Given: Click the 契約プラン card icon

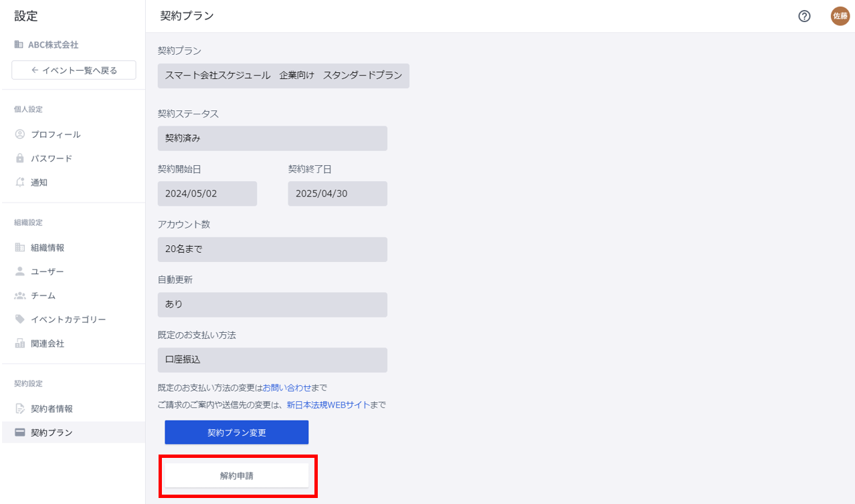Looking at the screenshot, I should pos(19,432).
